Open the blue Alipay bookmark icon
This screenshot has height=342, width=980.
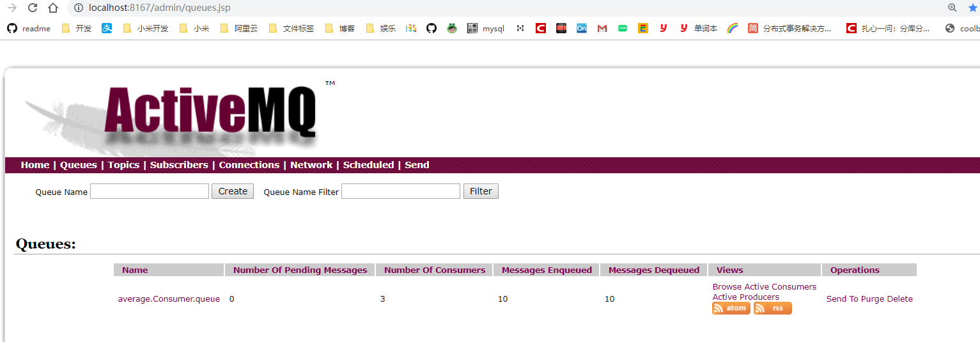[107, 28]
